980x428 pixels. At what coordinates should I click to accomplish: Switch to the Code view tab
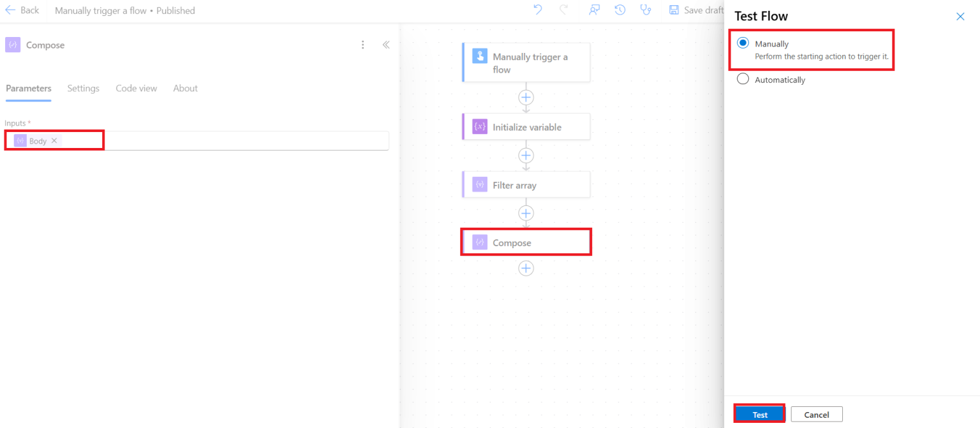pos(137,89)
